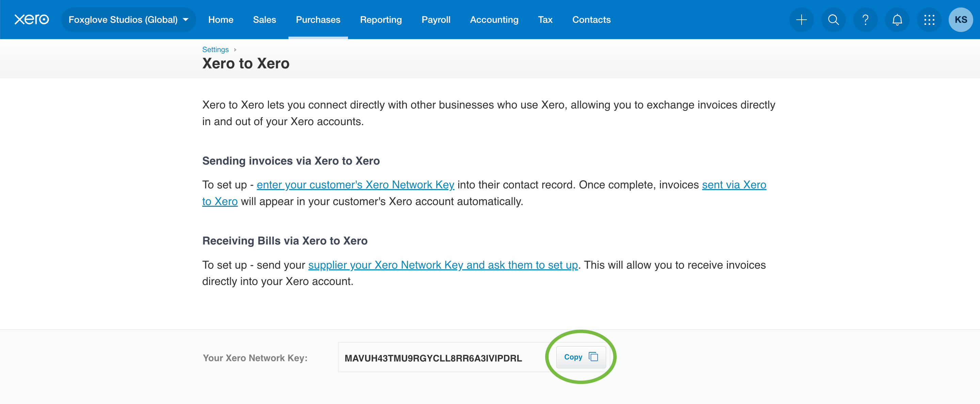
Task: Click the quick-add plus icon
Action: [801, 20]
